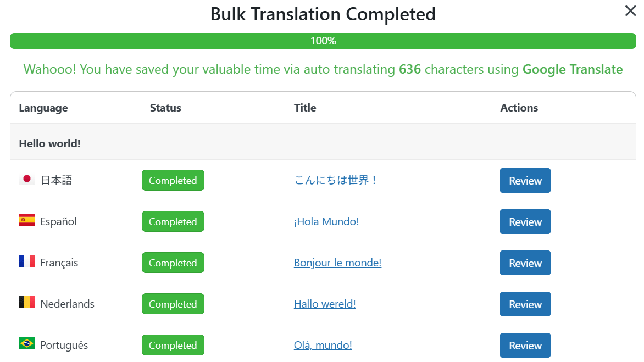
Task: Review the Español translation
Action: tap(525, 222)
